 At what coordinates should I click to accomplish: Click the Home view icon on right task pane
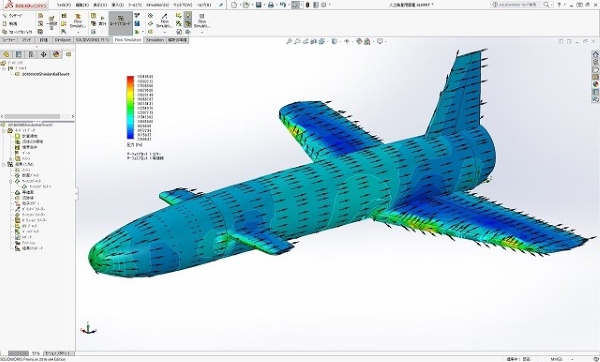tap(595, 54)
